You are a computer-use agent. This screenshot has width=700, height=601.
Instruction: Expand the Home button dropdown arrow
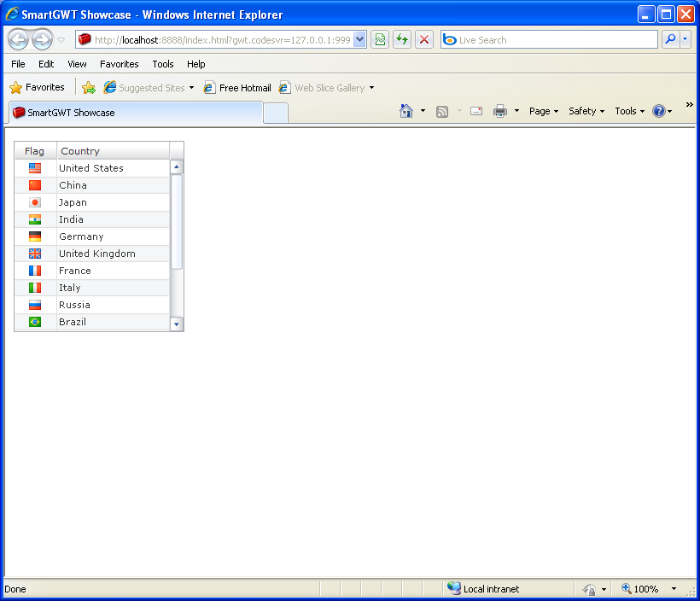click(x=423, y=111)
